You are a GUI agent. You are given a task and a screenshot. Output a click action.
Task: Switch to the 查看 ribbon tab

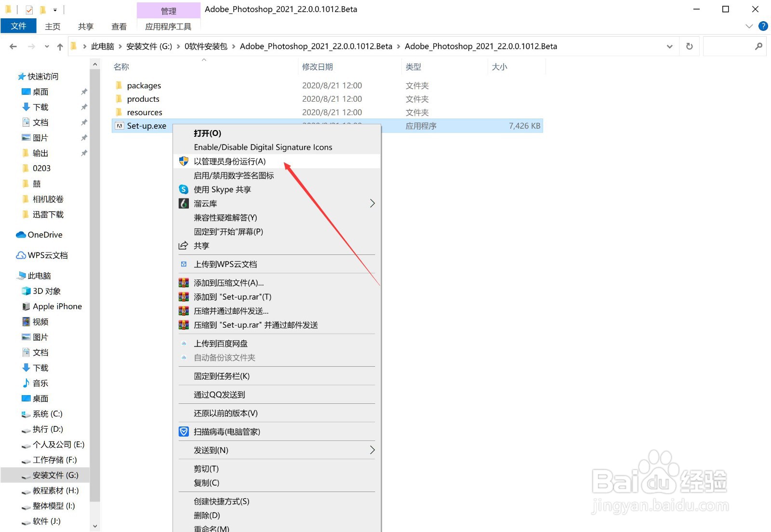(119, 27)
